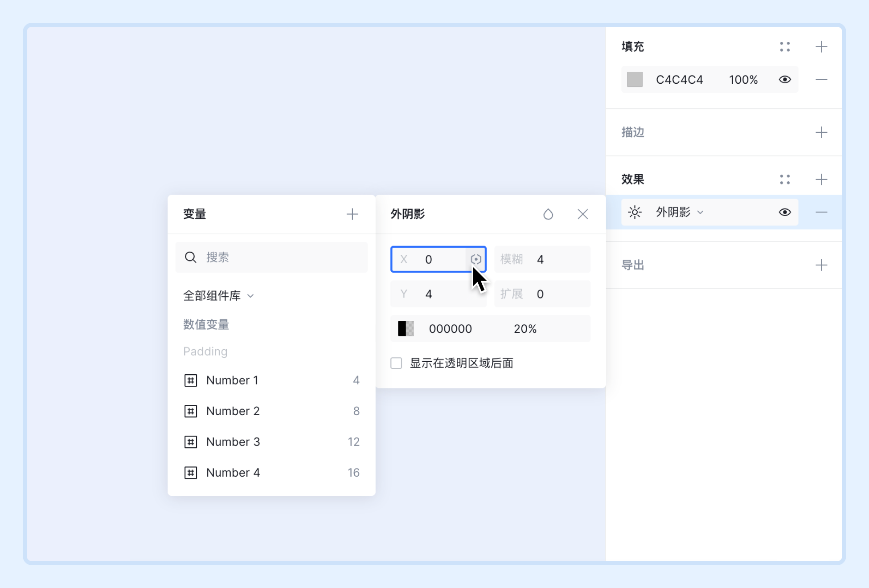
Task: Remove the C4C4C4 fill
Action: coord(821,80)
